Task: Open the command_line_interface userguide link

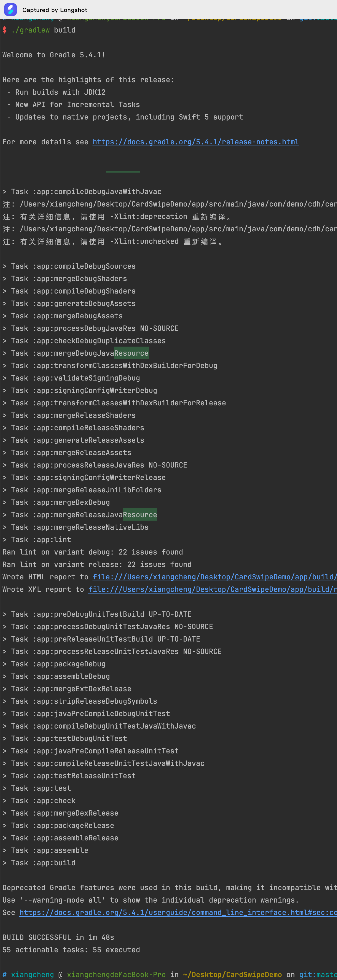Action: (x=178, y=912)
